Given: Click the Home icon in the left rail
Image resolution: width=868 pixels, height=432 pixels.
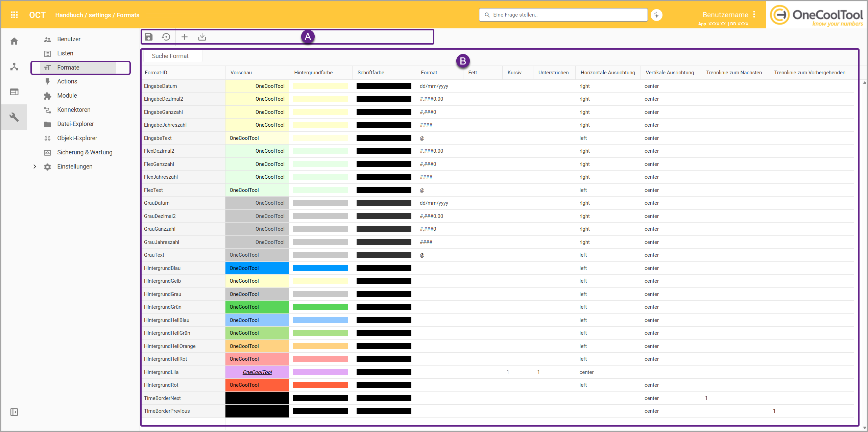Looking at the screenshot, I should (14, 41).
